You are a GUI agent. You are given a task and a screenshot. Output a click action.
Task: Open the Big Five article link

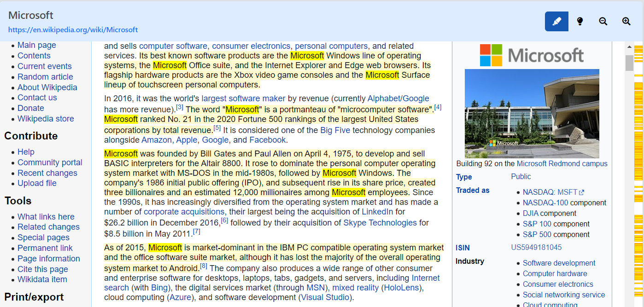(x=335, y=130)
